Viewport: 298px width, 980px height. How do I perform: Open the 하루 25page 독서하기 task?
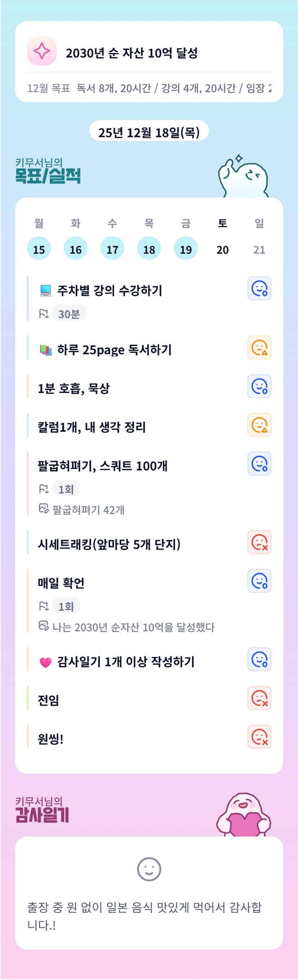(114, 350)
